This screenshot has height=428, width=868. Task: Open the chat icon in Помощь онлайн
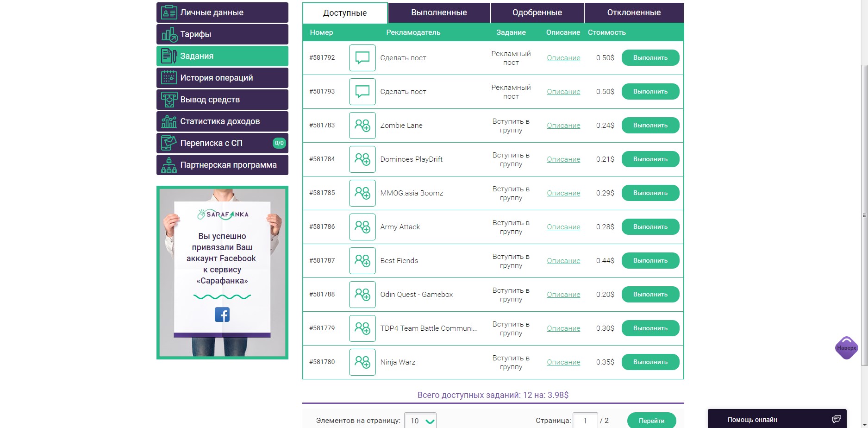[836, 419]
